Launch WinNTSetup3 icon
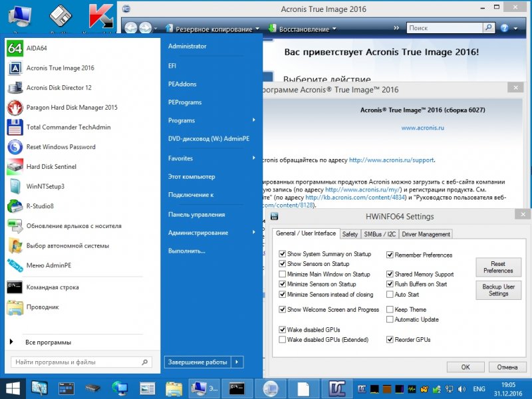 coord(15,186)
